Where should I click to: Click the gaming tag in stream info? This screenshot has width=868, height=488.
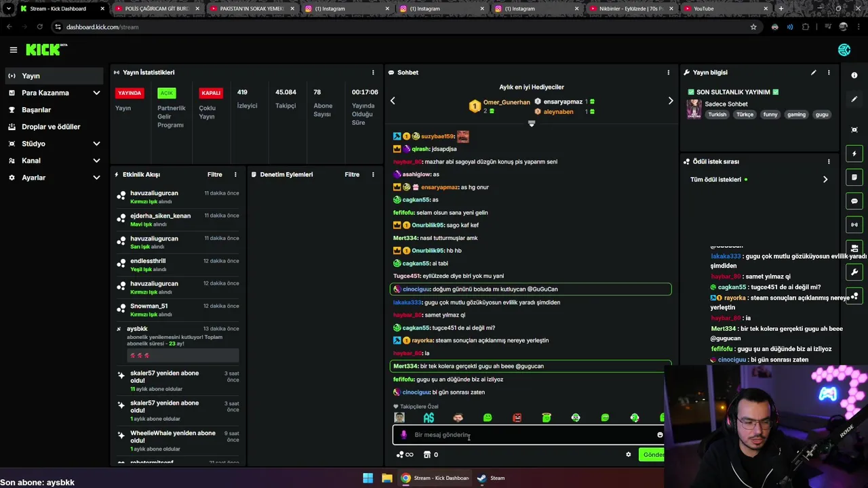coord(796,115)
